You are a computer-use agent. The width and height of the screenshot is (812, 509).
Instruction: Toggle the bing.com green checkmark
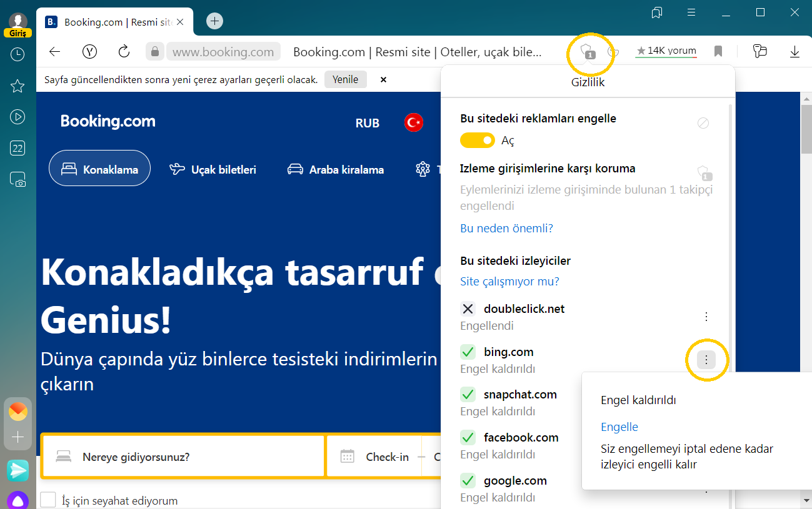[468, 352]
